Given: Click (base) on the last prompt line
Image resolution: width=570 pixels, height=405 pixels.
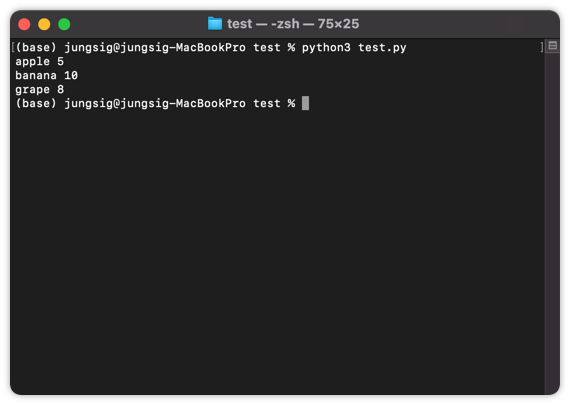Looking at the screenshot, I should pos(36,103).
